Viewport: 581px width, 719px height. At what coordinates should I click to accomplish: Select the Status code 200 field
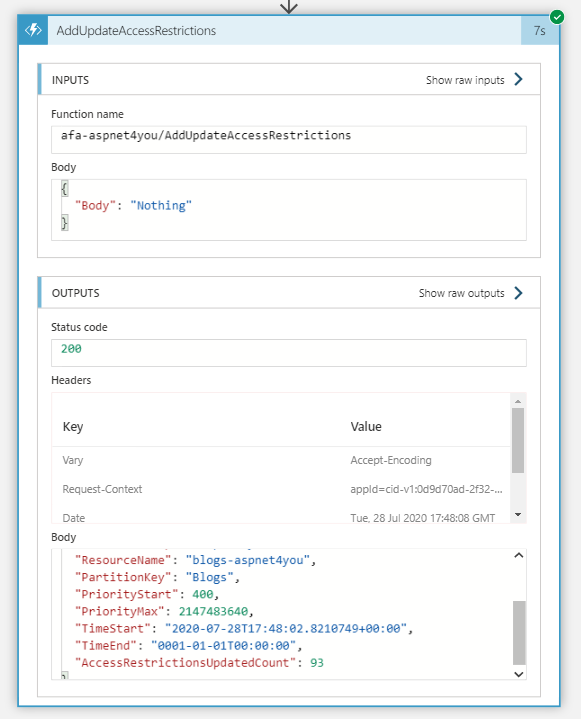coord(289,353)
